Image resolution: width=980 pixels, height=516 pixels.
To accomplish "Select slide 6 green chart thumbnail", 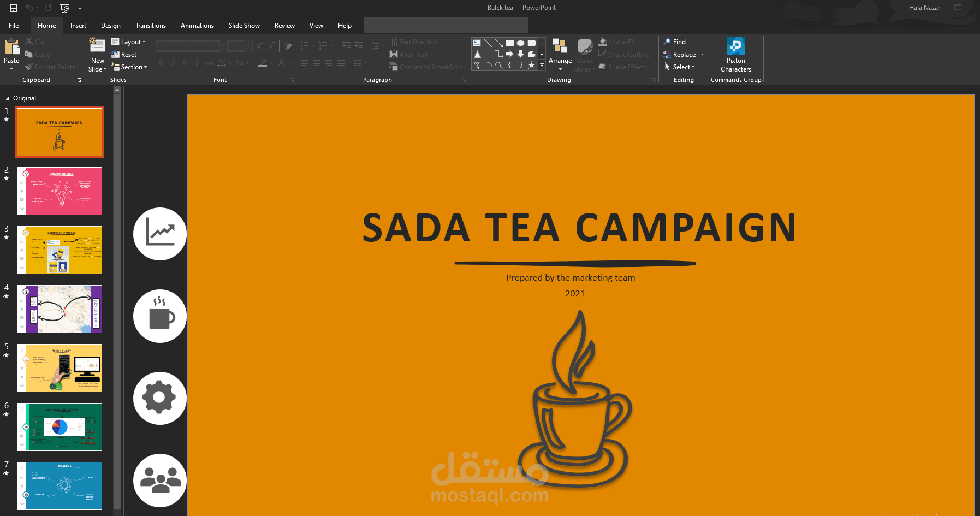I will [x=60, y=427].
